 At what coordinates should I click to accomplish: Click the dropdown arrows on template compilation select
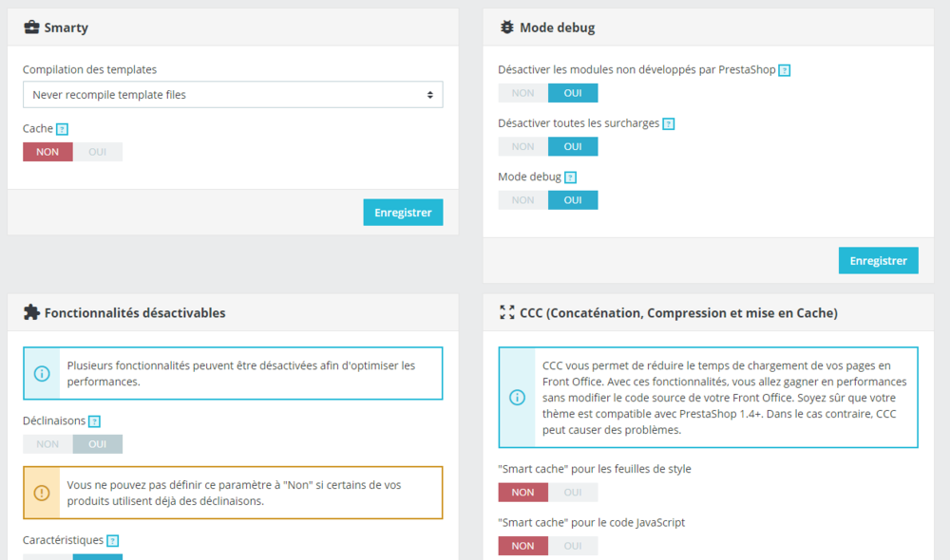tap(429, 95)
